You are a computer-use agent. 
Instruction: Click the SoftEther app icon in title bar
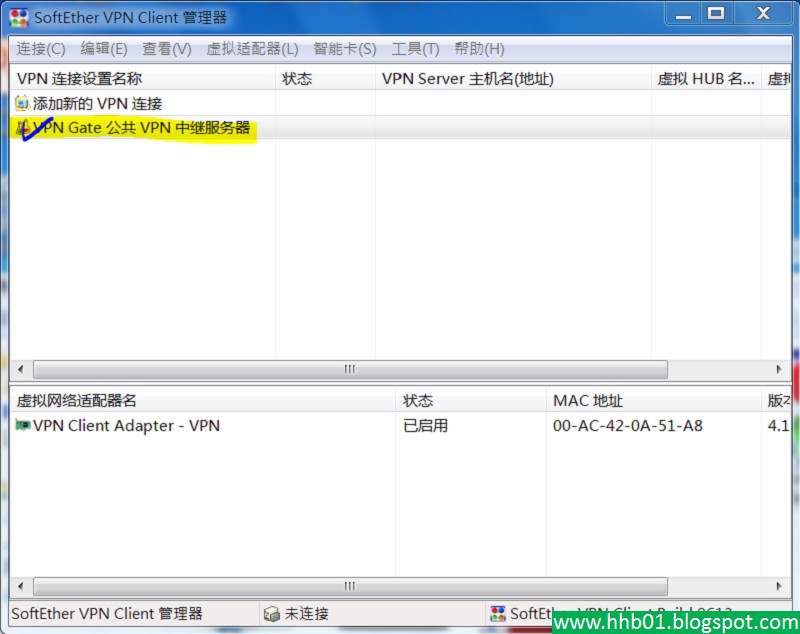[x=19, y=18]
